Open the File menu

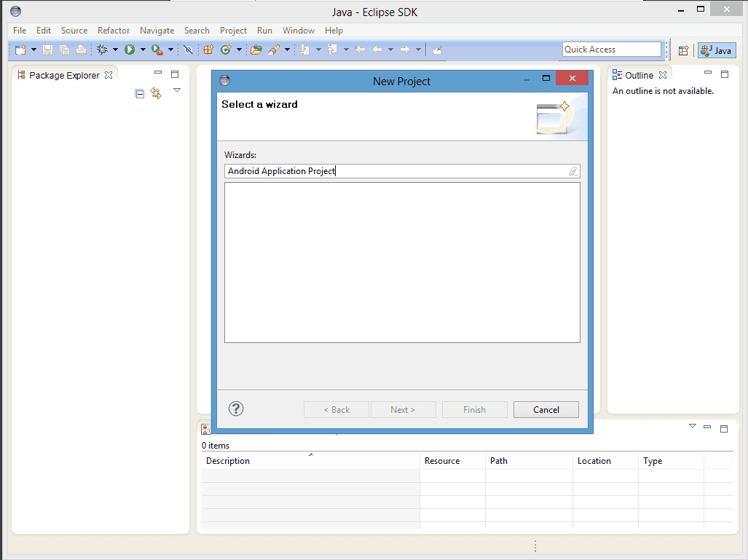(20, 31)
